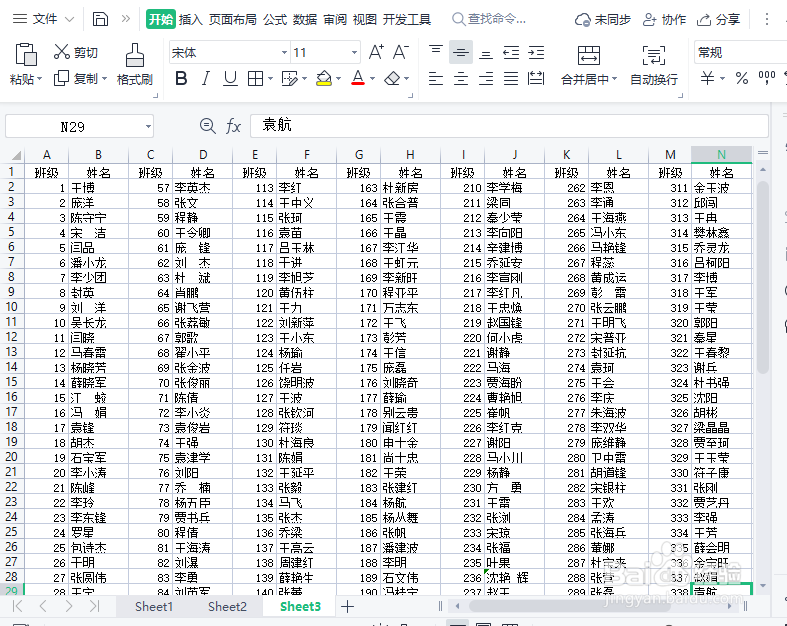
Task: Click the Copy (复制) icon
Action: point(61,78)
